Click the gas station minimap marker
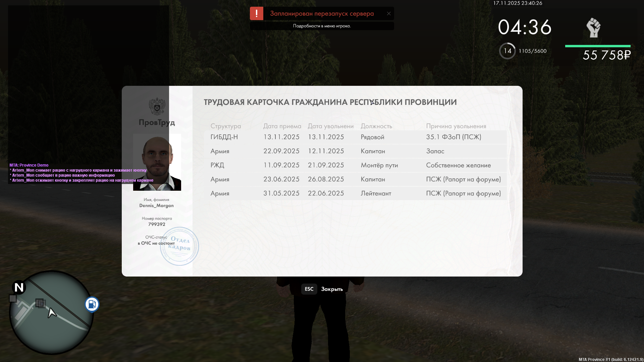 click(92, 304)
